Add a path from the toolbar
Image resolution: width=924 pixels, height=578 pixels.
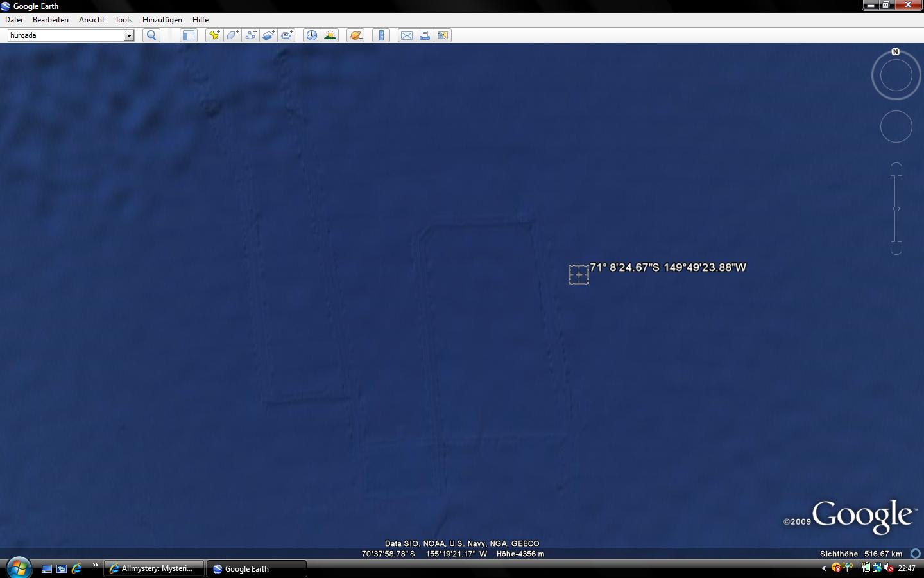251,35
